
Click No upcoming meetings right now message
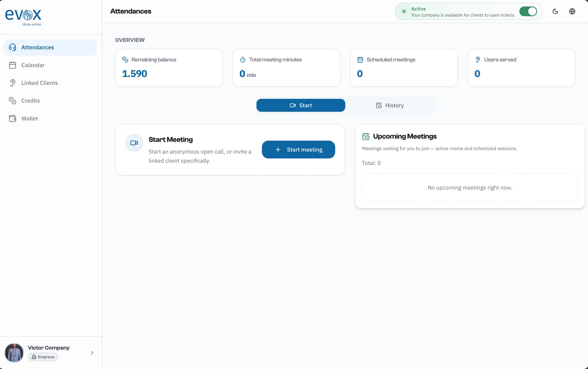470,188
